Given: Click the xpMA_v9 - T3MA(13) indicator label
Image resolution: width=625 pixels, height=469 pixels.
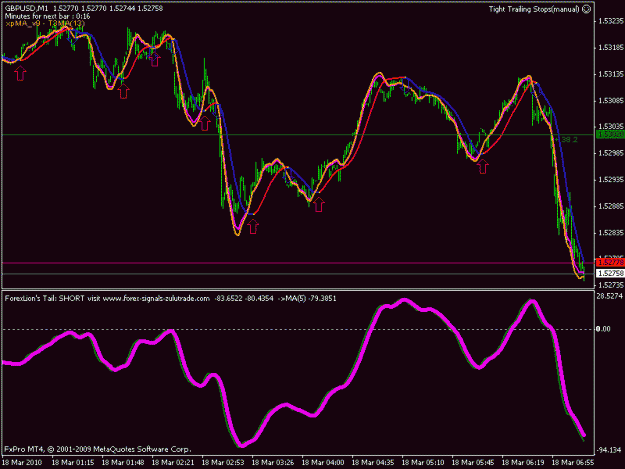Looking at the screenshot, I should point(45,24).
